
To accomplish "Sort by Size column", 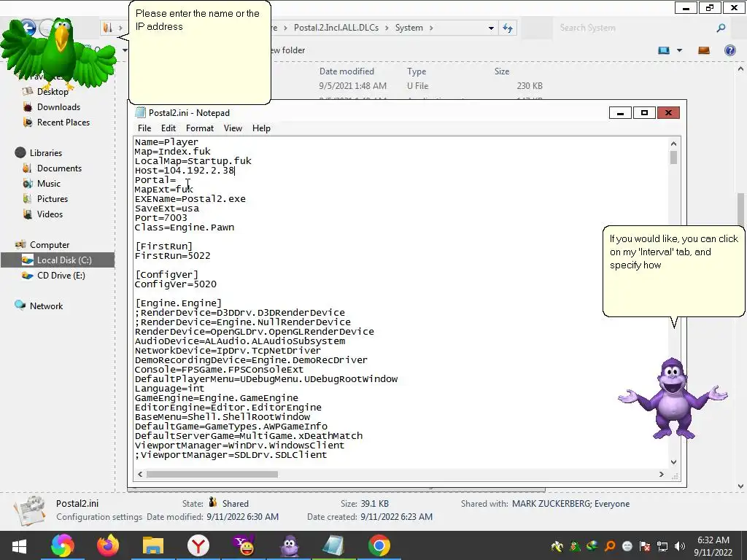I will [502, 71].
